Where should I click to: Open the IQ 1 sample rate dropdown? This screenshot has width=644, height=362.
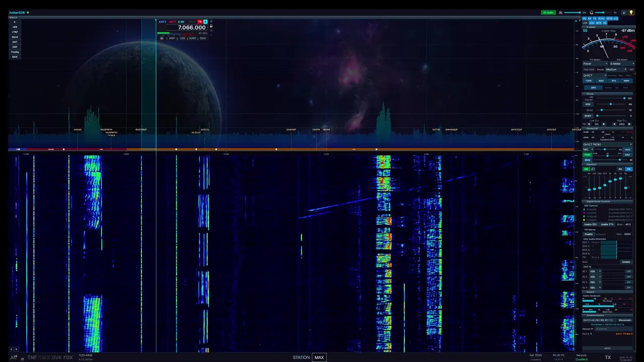(x=595, y=271)
